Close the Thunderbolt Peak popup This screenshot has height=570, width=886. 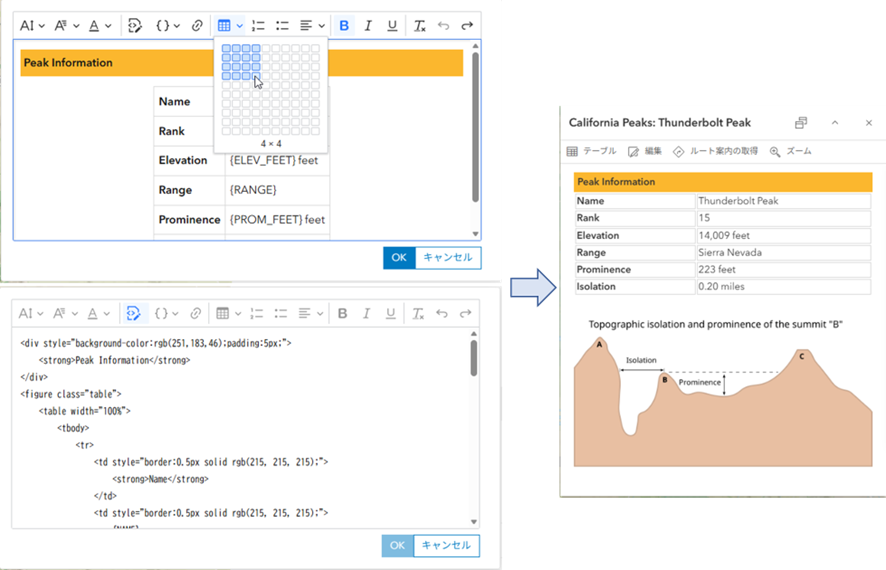coord(868,123)
